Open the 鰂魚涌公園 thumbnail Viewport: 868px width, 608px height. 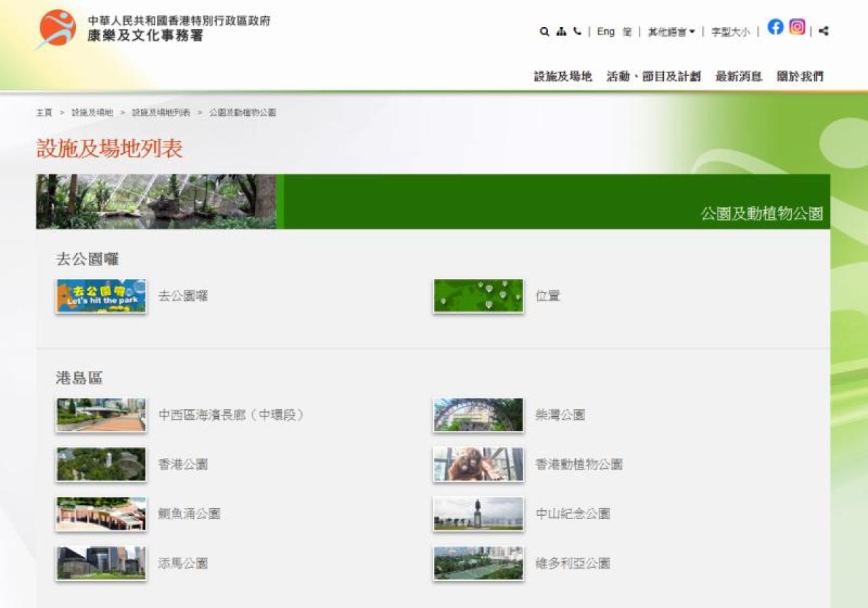point(101,514)
